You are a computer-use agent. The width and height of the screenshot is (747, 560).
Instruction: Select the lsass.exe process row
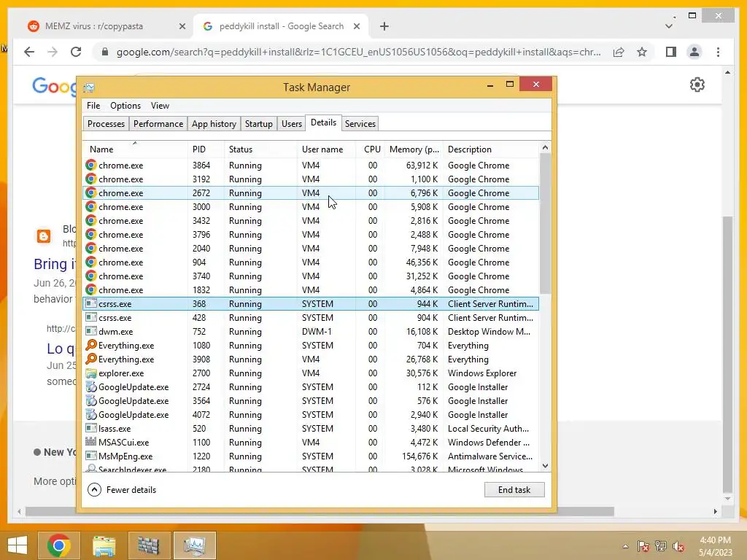(311, 429)
